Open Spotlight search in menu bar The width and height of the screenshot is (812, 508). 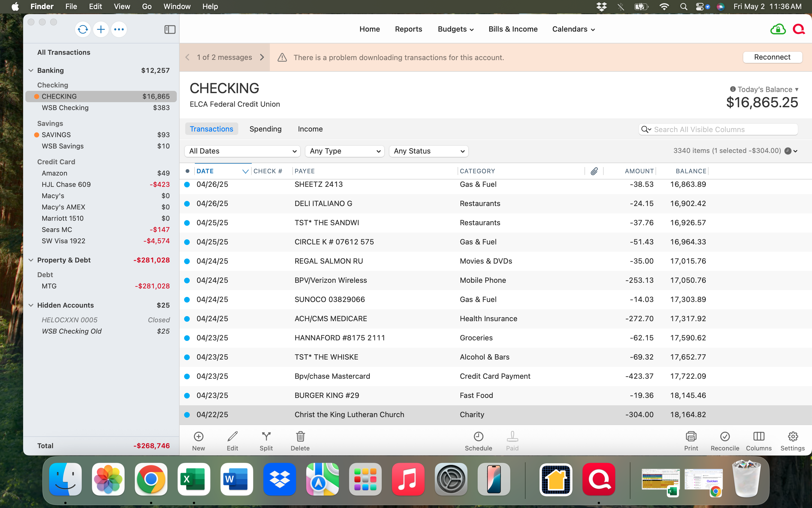tap(683, 7)
